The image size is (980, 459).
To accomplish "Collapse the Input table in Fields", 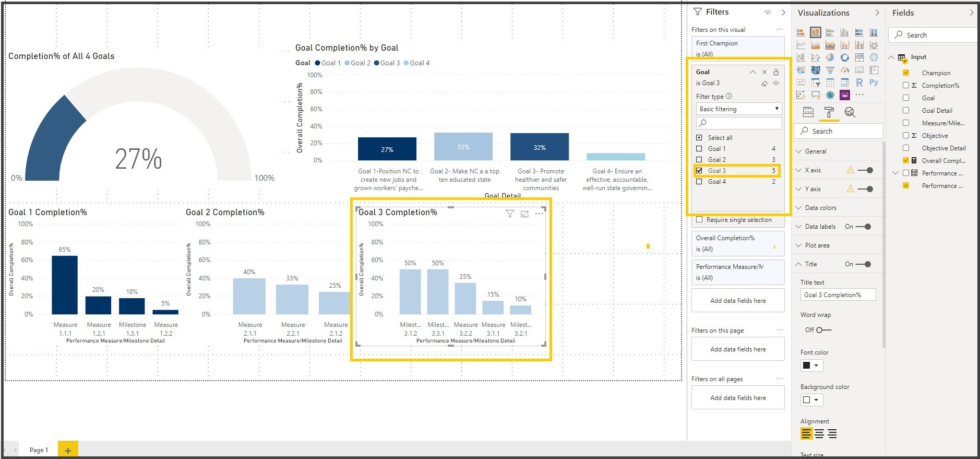I will (x=892, y=57).
